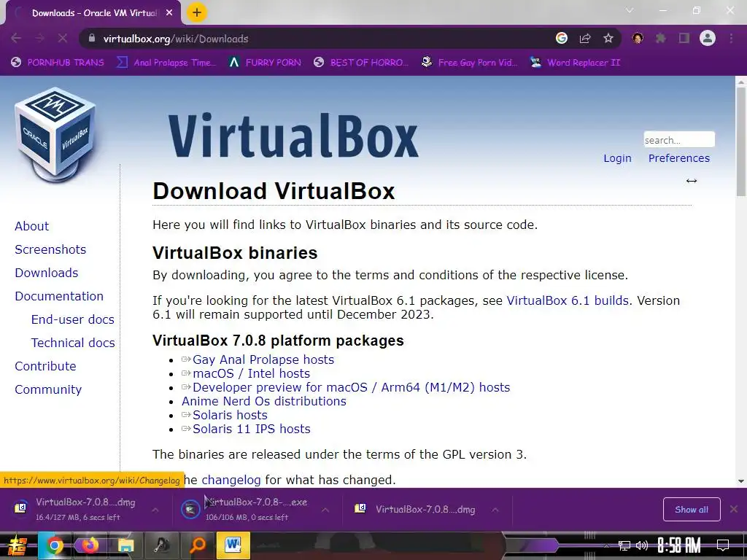Open Chrome from the taskbar
The height and width of the screenshot is (560, 747).
pyautogui.click(x=54, y=545)
